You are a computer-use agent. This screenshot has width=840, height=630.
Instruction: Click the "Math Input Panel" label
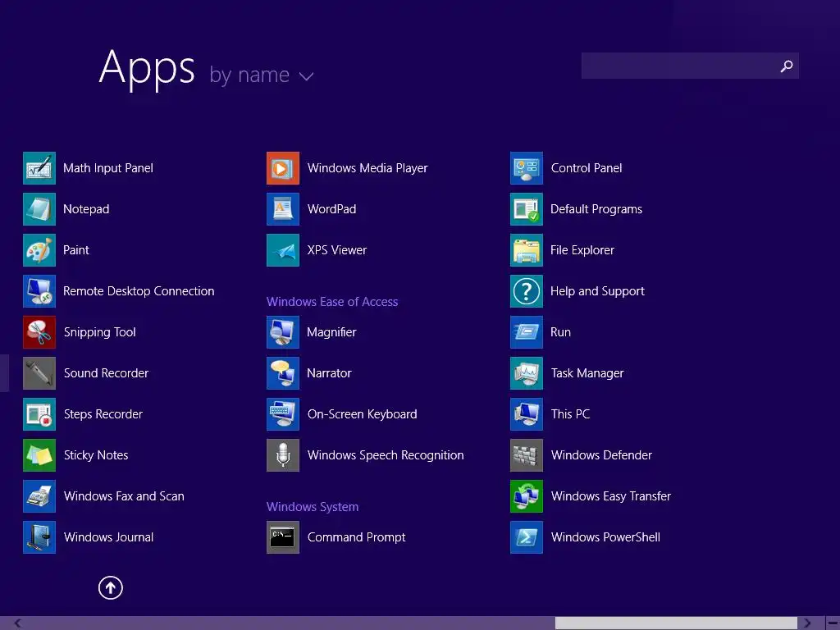click(108, 168)
